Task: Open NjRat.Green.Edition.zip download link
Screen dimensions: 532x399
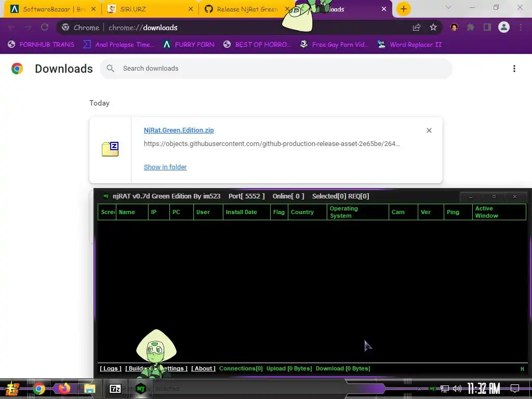Action: coord(179,130)
